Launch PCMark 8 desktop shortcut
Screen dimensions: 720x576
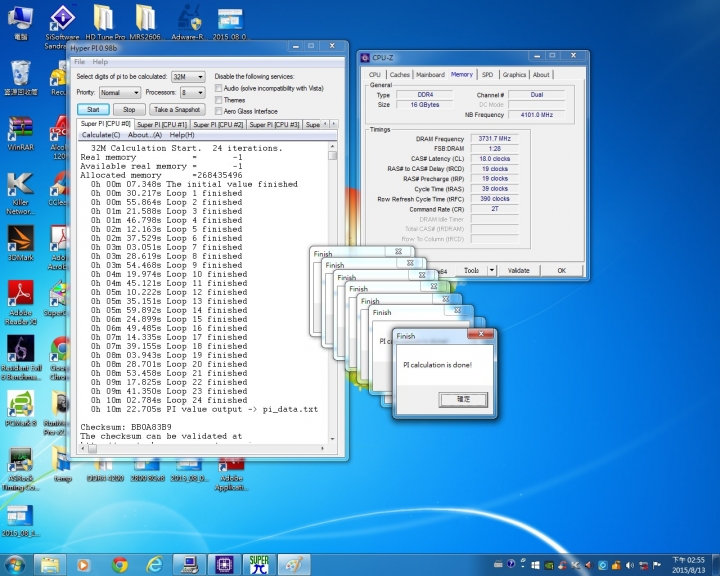click(21, 408)
